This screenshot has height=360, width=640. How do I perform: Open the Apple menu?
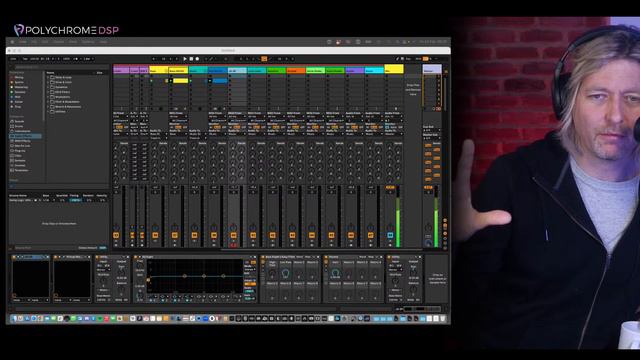pos(12,42)
